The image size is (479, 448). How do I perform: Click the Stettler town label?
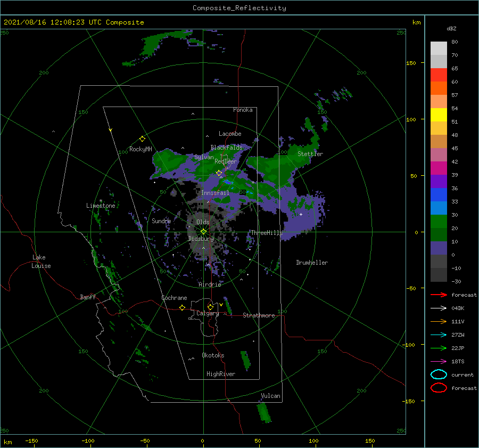(x=310, y=154)
